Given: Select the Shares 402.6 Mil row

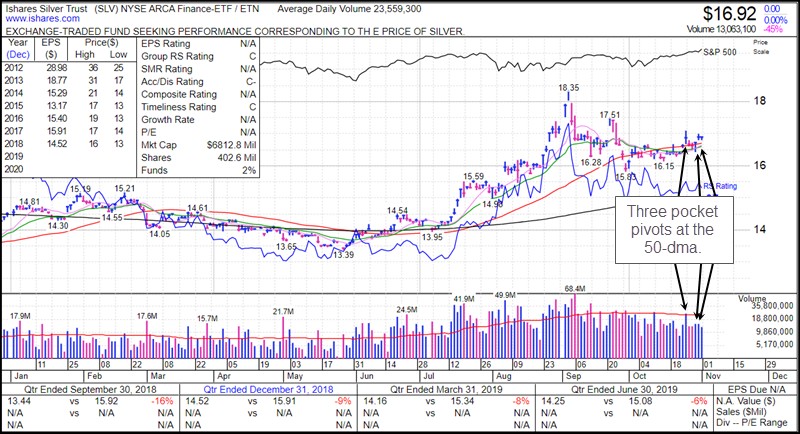Looking at the screenshot, I should click(x=198, y=158).
